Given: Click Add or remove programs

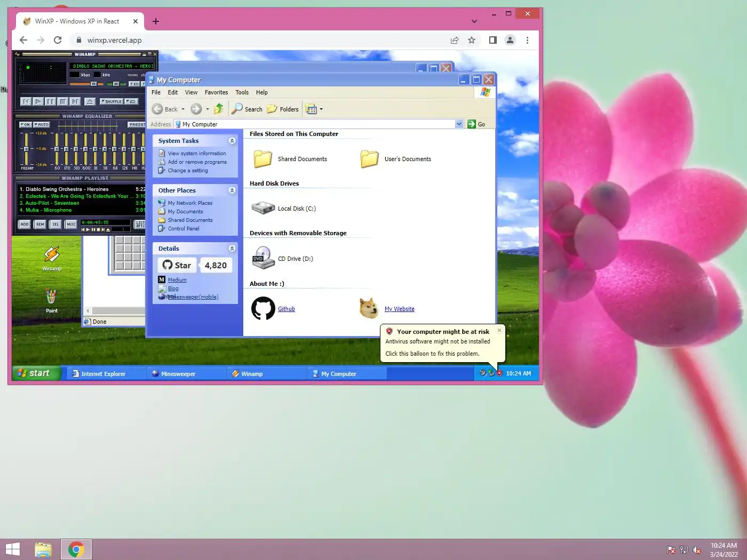Looking at the screenshot, I should (x=197, y=162).
